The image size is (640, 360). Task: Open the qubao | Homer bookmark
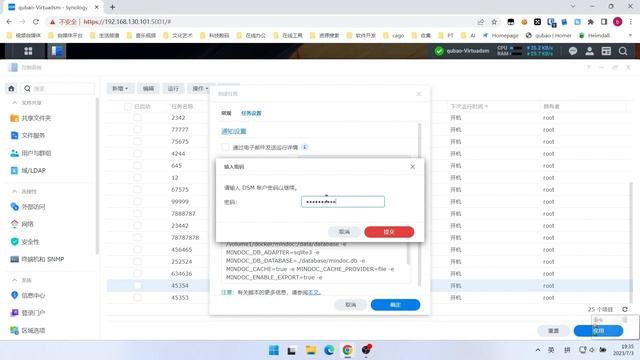point(548,36)
